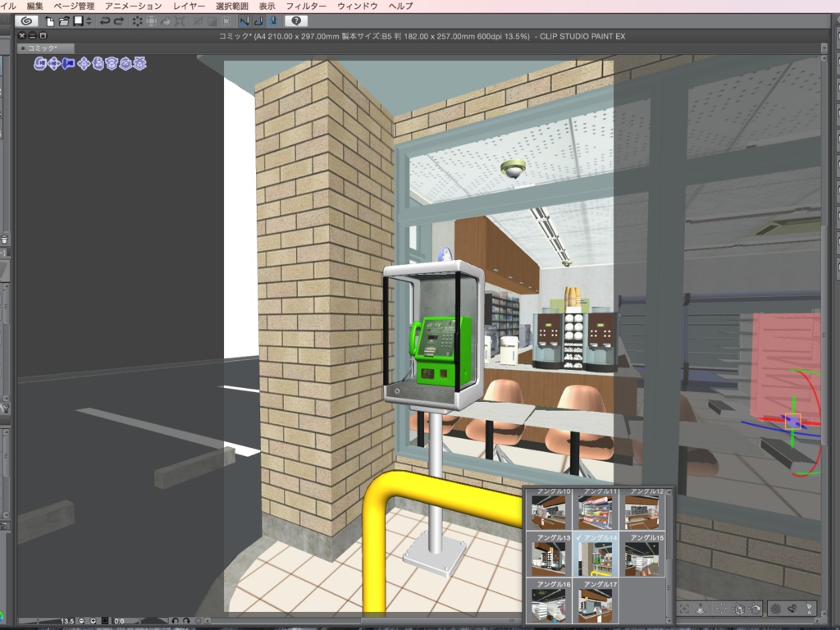
Task: Zoom in using plus magnifier icon
Action: 94,621
